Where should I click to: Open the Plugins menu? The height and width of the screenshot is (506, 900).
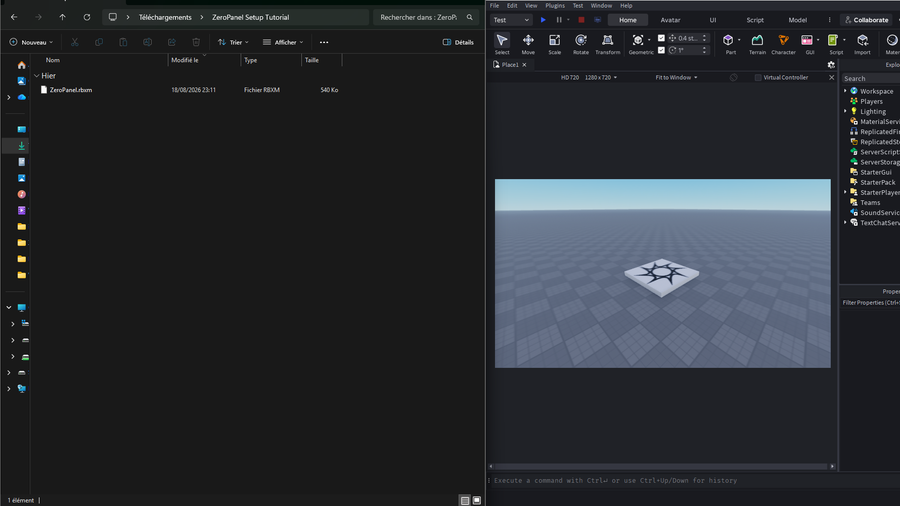(x=555, y=6)
